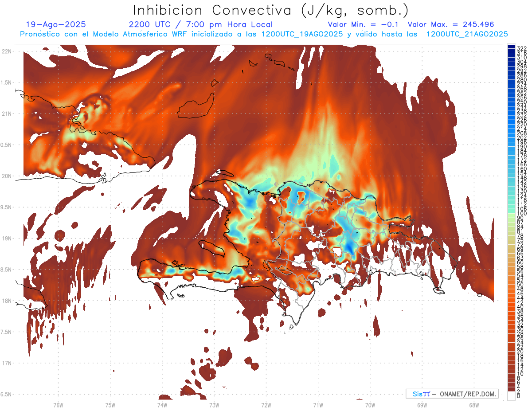Click the "160" value on the color scale
This screenshot has height=411, width=532.
coord(521,169)
